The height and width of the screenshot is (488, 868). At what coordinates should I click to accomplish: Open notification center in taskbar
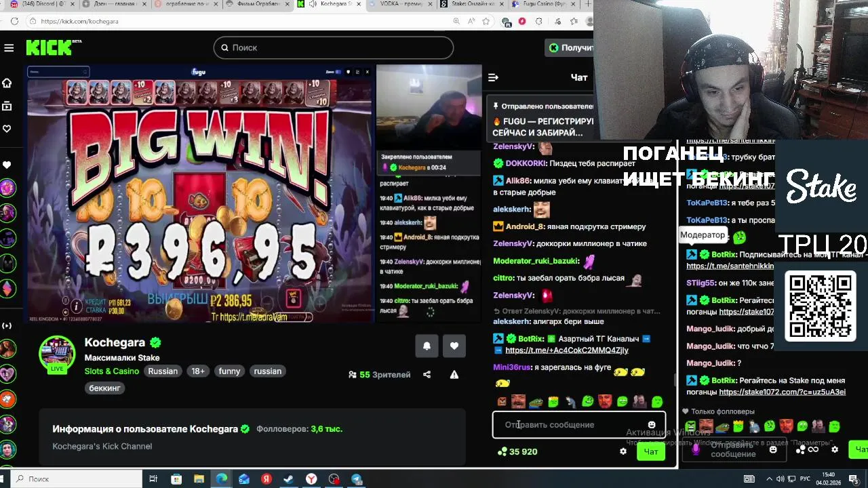point(855,479)
